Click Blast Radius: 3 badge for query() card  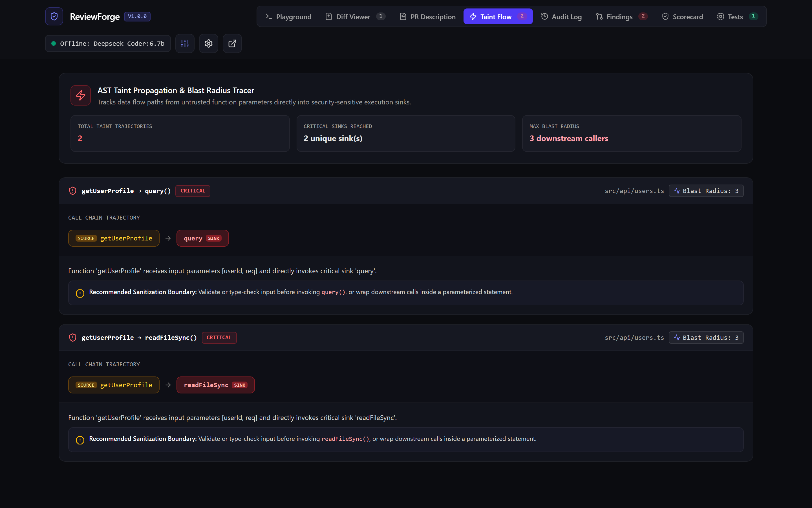706,191
